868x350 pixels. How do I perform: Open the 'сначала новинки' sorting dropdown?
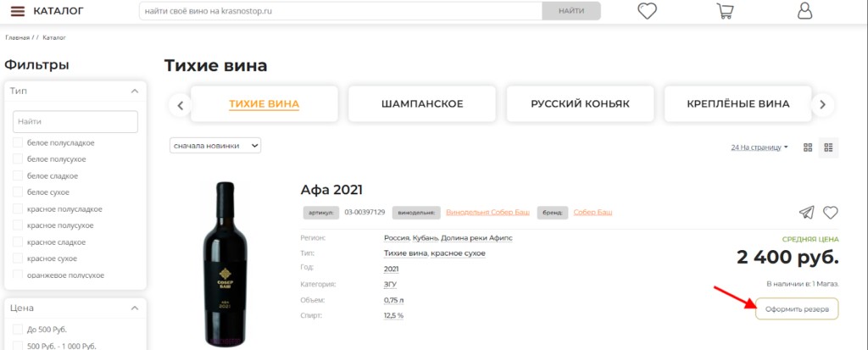pos(215,146)
